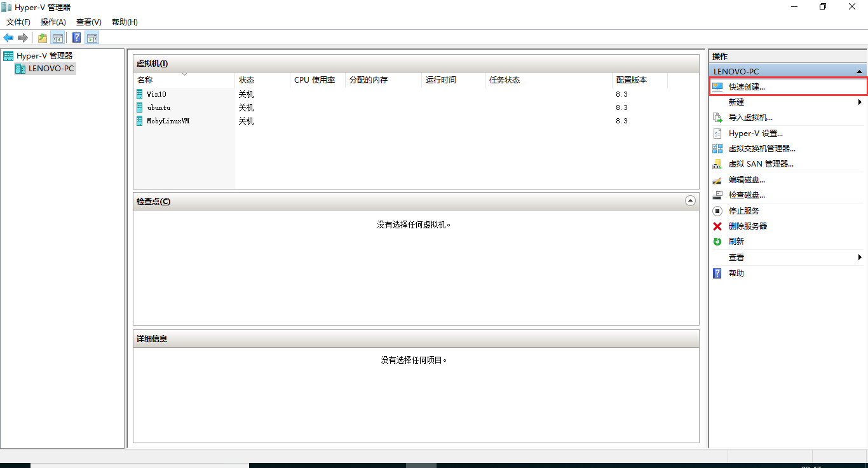Click 检查磁盘... action link

(747, 195)
